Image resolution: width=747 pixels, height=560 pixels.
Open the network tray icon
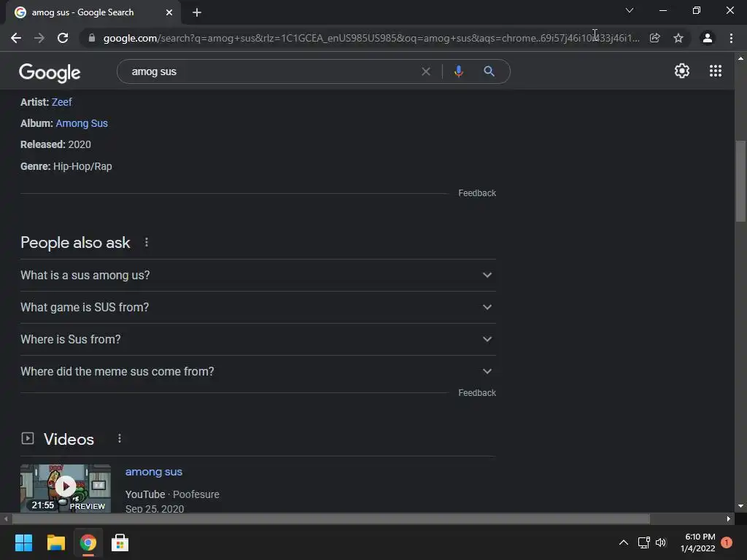(643, 542)
